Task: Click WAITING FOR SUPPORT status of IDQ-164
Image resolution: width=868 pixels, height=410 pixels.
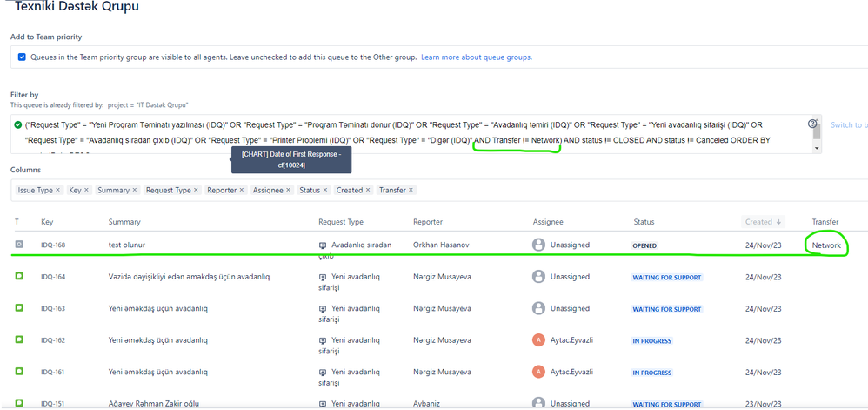Action: tap(667, 277)
